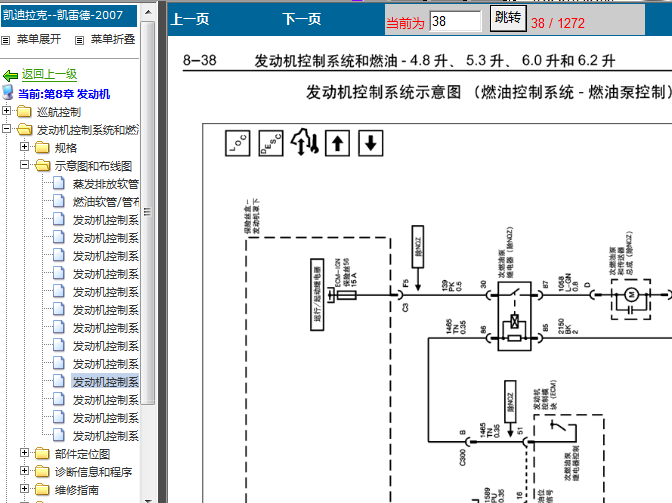Click the 维修指南 folder icon
672x503 pixels.
[42, 490]
